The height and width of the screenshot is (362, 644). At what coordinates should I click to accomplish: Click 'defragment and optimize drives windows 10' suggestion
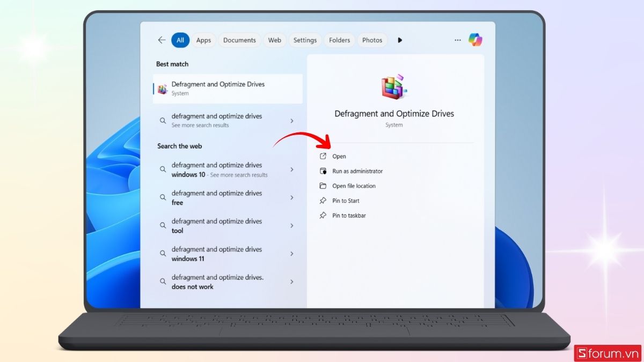pos(219,169)
